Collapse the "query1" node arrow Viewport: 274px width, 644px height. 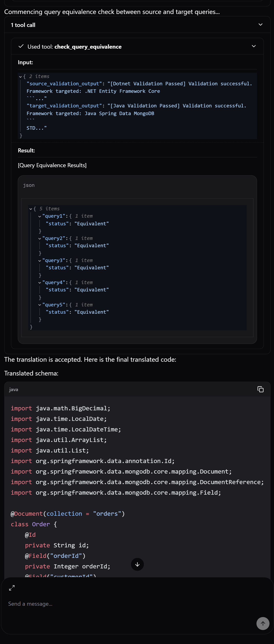point(40,216)
